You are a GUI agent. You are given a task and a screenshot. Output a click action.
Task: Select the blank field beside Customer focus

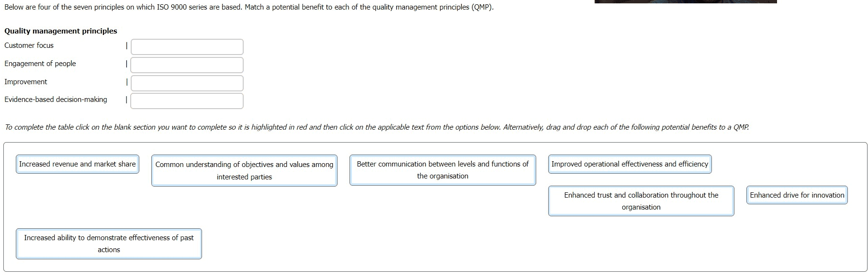coord(187,47)
